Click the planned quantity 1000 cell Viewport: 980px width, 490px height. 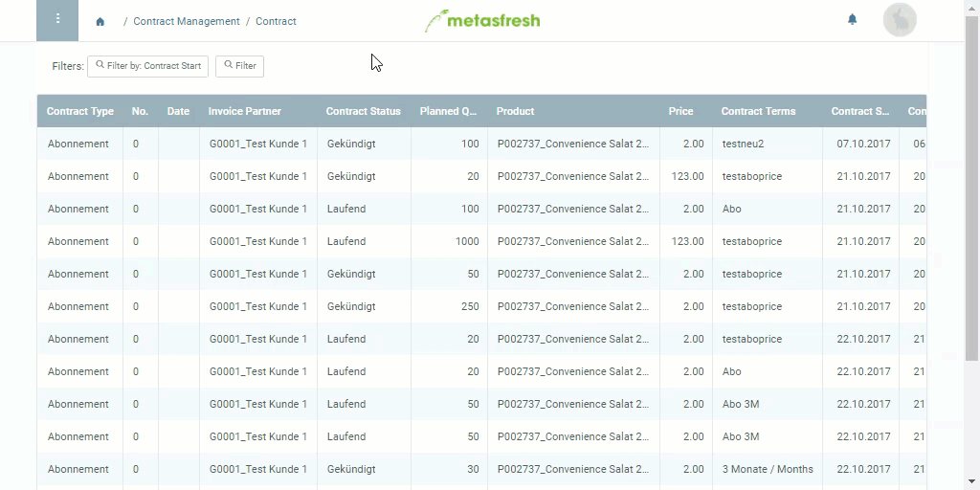coord(449,241)
